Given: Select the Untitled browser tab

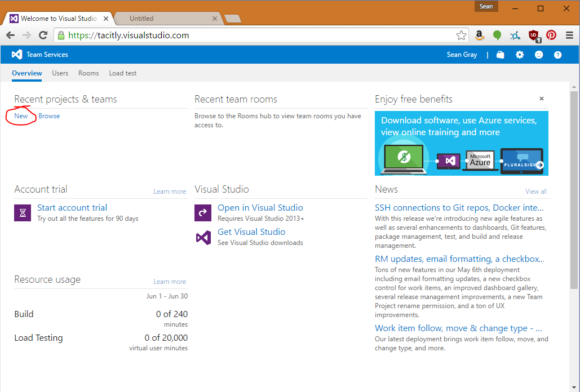Looking at the screenshot, I should click(x=166, y=19).
